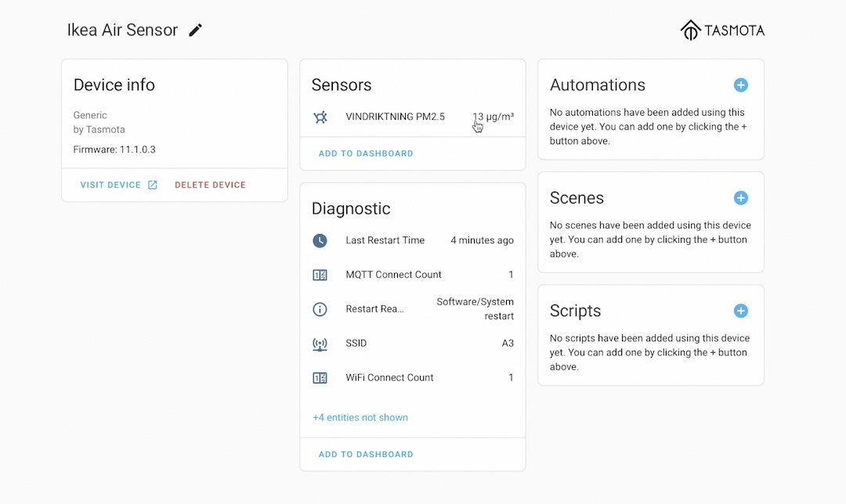
Task: Click the info icon beside Restart Reason
Action: tap(320, 309)
